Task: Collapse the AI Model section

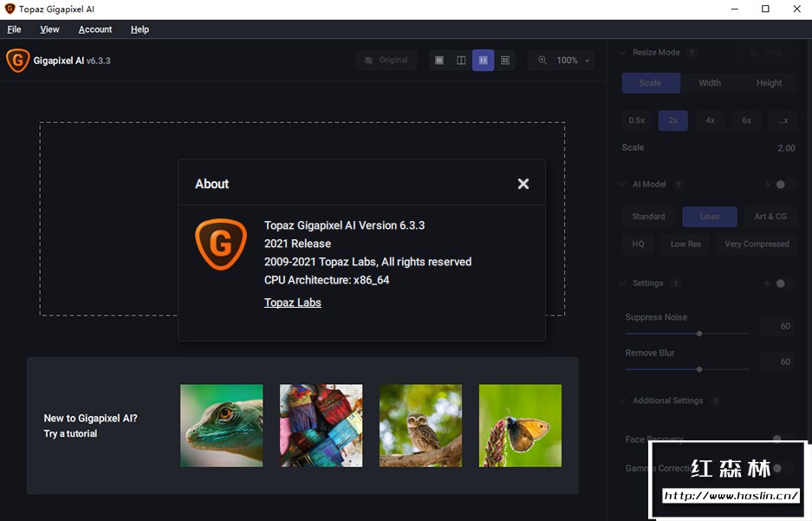Action: point(622,185)
